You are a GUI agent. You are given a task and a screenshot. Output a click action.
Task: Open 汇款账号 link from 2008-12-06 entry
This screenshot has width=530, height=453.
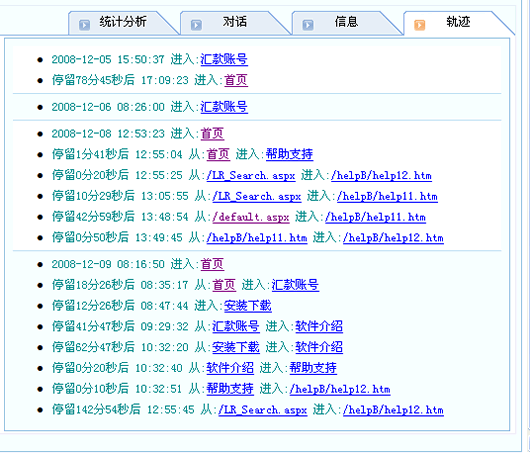coord(224,107)
